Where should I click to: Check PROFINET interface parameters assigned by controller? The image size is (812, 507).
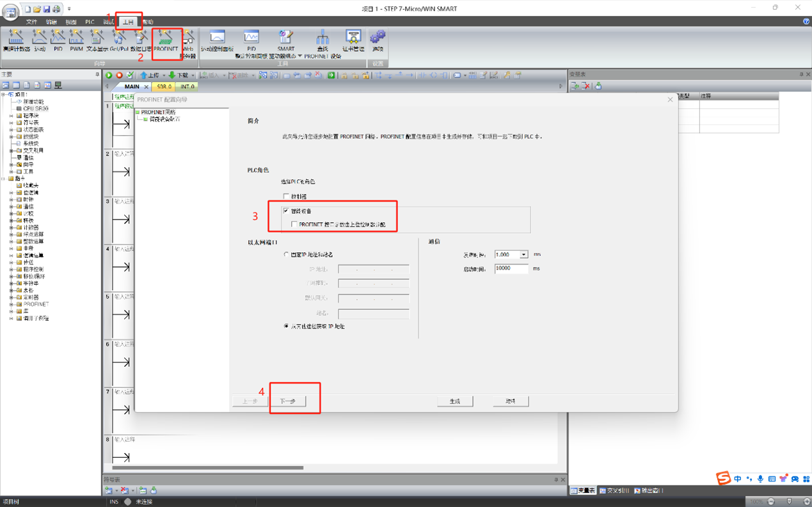[294, 225]
